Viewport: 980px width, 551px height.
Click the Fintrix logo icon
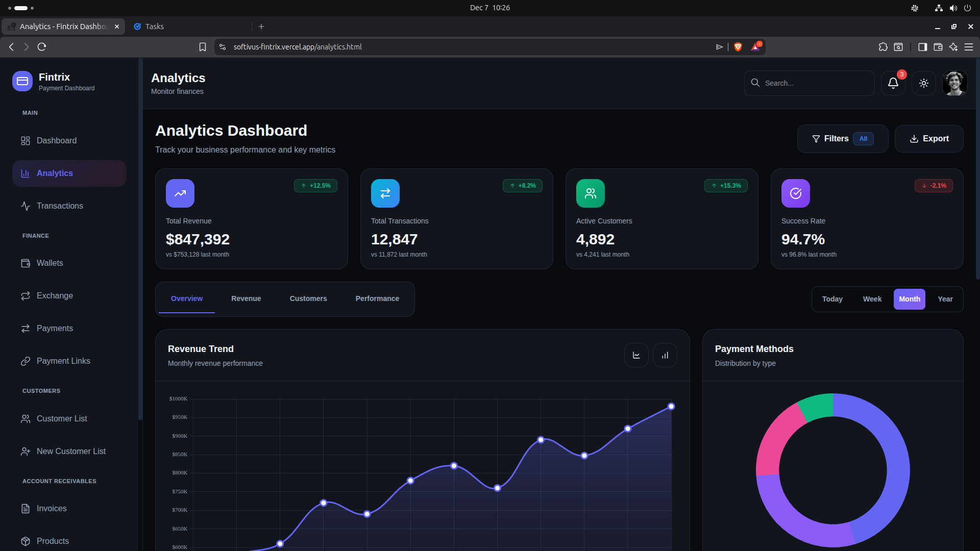coord(22,81)
